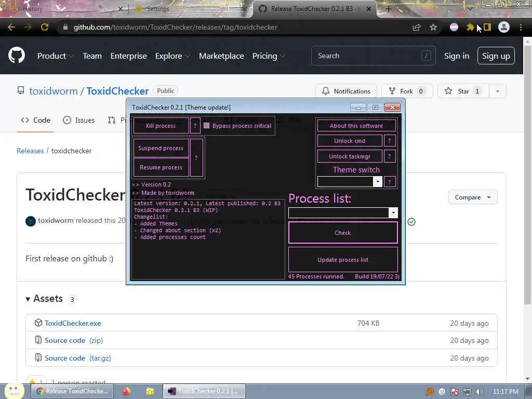
Task: Click the share page icon in address bar
Action: pyautogui.click(x=417, y=27)
